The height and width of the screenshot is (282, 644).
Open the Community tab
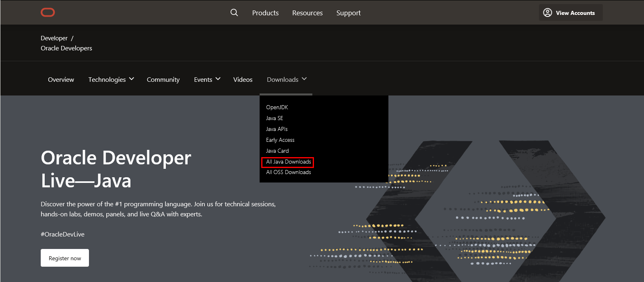pyautogui.click(x=163, y=80)
